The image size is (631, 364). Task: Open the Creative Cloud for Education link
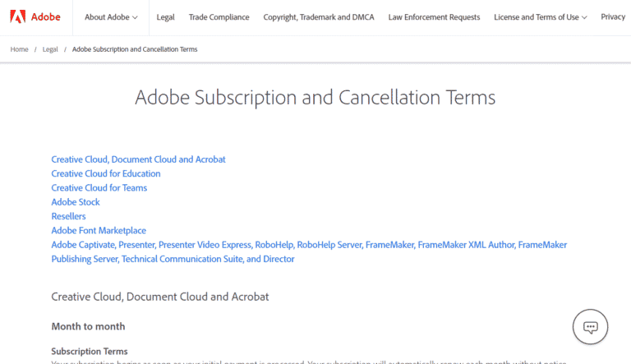pos(106,173)
